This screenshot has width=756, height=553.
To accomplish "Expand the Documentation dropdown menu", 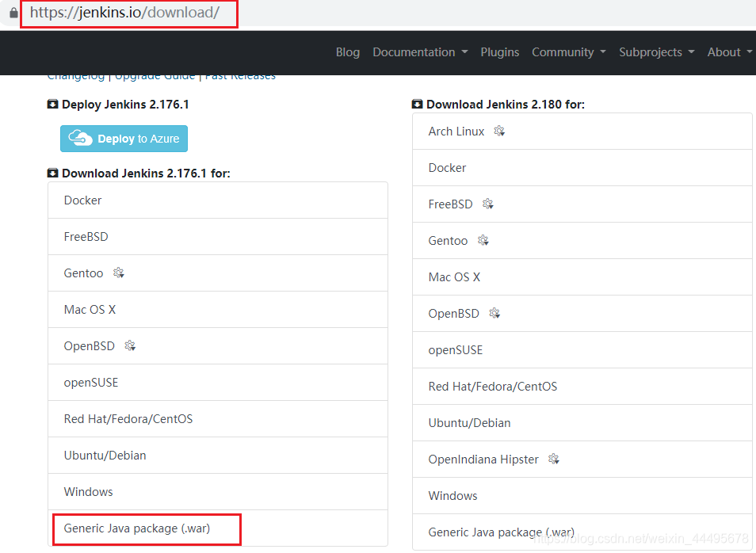I will tap(420, 52).
